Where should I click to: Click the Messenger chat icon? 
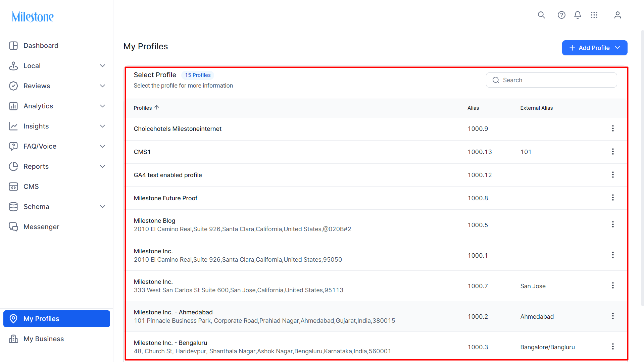click(13, 227)
